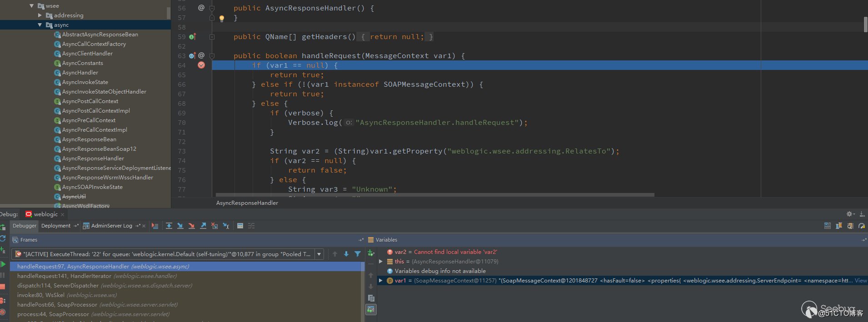Open the Evaluate Expression calculator icon
868x322 pixels.
240,226
